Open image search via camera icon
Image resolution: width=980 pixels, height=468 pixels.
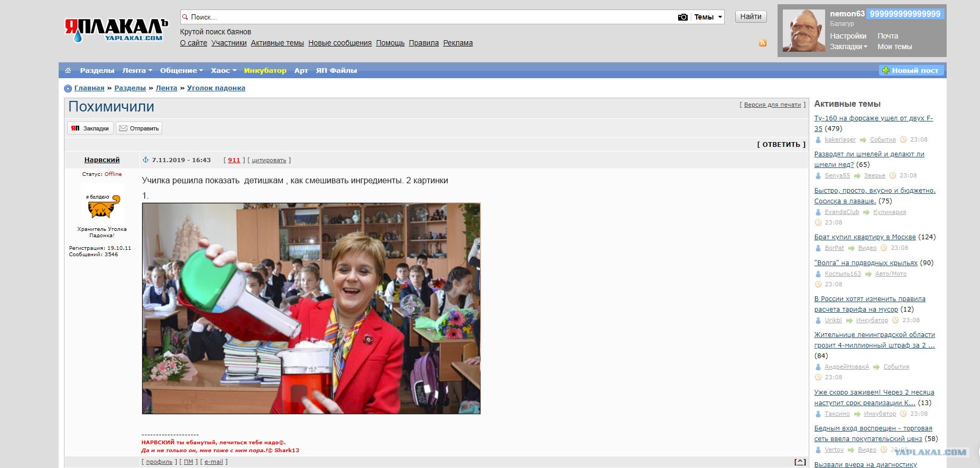pyautogui.click(x=682, y=17)
